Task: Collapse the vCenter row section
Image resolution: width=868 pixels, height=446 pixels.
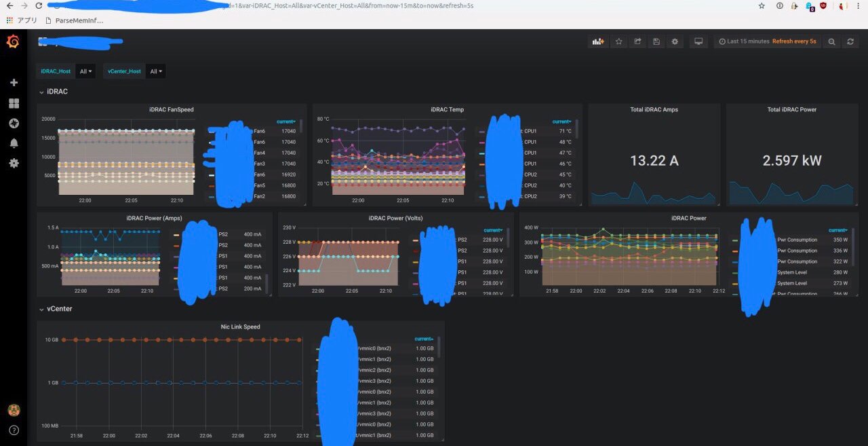Action: coord(56,308)
